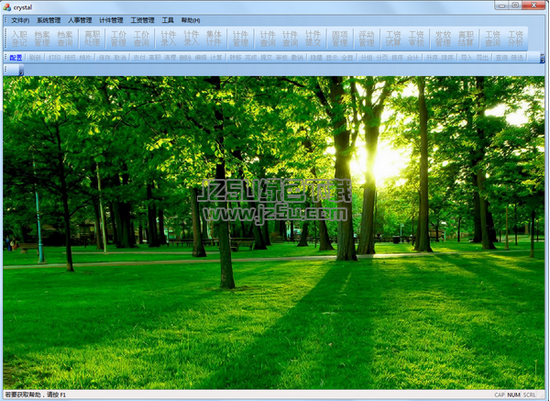Click 显示 in the action toolbar
Image resolution: width=550 pixels, height=401 pixels.
[331, 58]
